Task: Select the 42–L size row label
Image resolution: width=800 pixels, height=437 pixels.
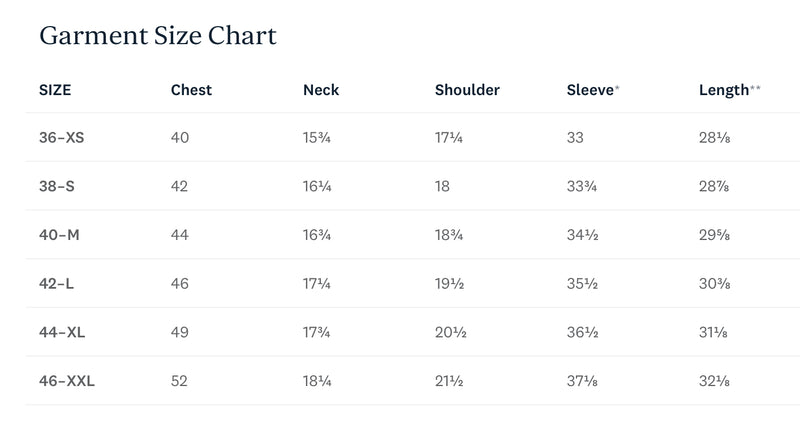Action: coord(57,284)
